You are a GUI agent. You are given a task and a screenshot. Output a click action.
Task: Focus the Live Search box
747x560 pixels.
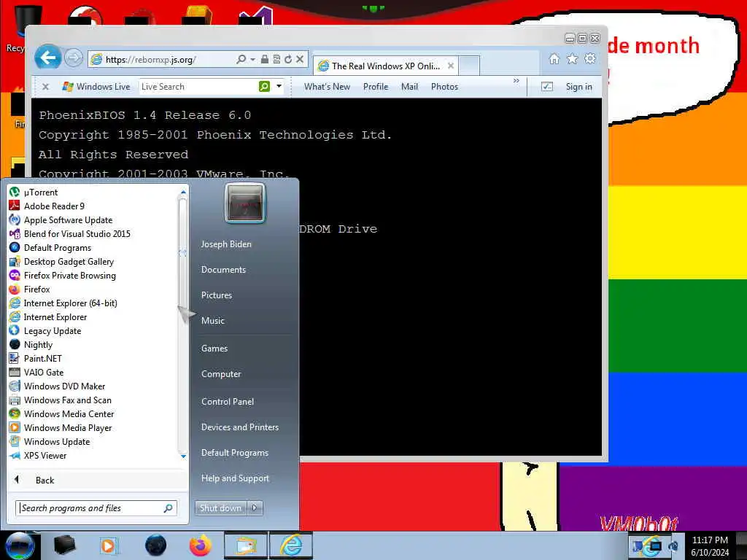pyautogui.click(x=198, y=87)
